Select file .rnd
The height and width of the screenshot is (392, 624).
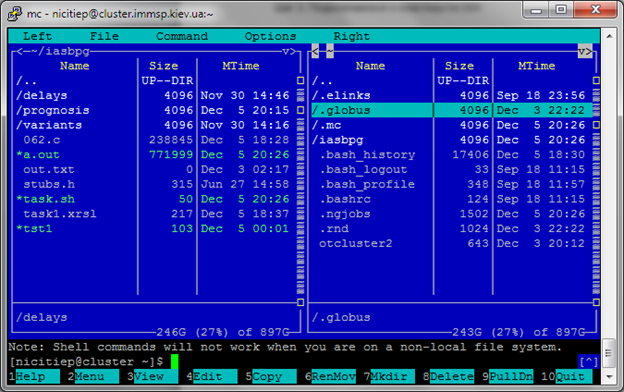coord(451,228)
